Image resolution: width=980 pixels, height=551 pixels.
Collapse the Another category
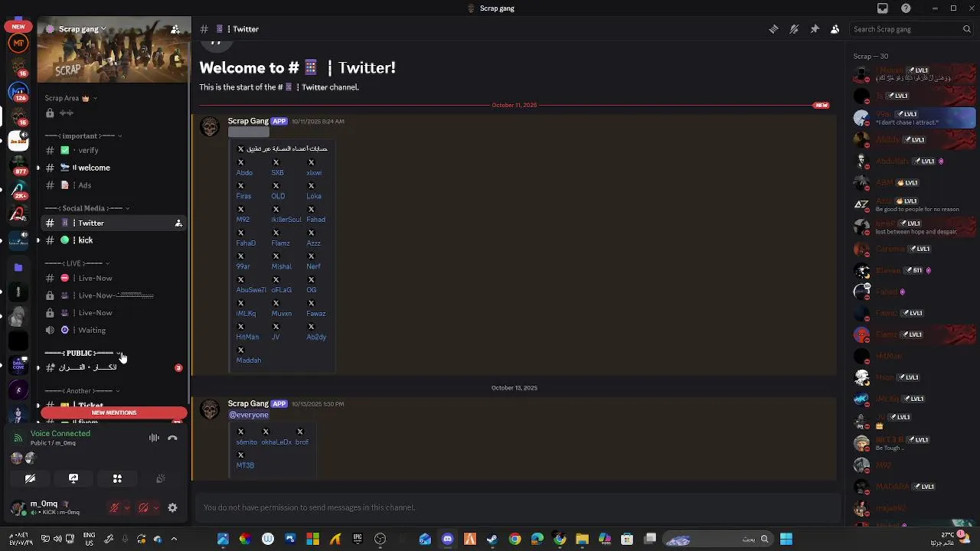coord(82,391)
